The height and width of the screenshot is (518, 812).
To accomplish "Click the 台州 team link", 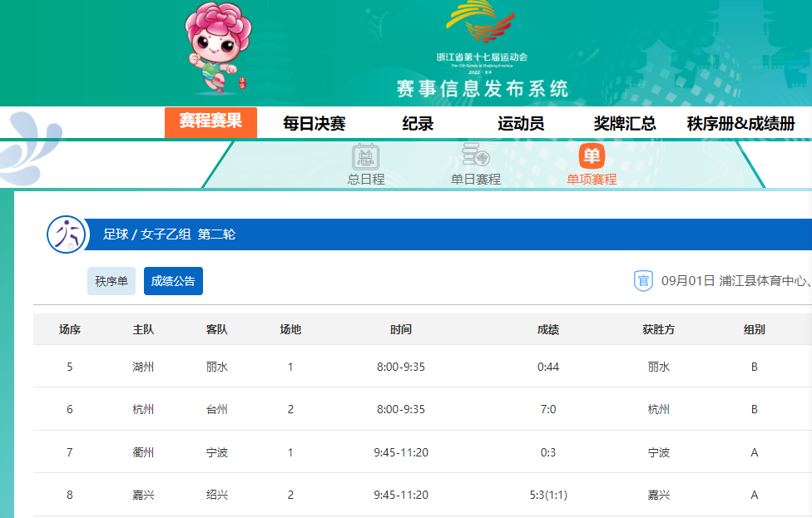I will [217, 409].
